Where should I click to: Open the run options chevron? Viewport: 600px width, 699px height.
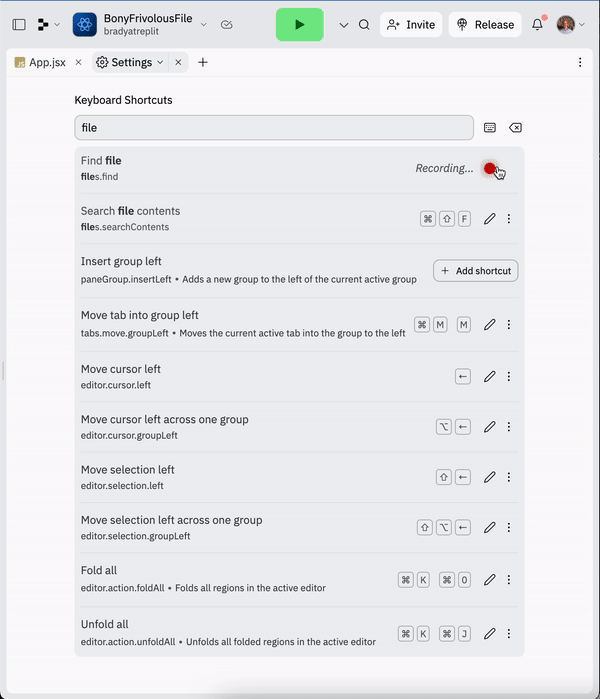point(344,25)
